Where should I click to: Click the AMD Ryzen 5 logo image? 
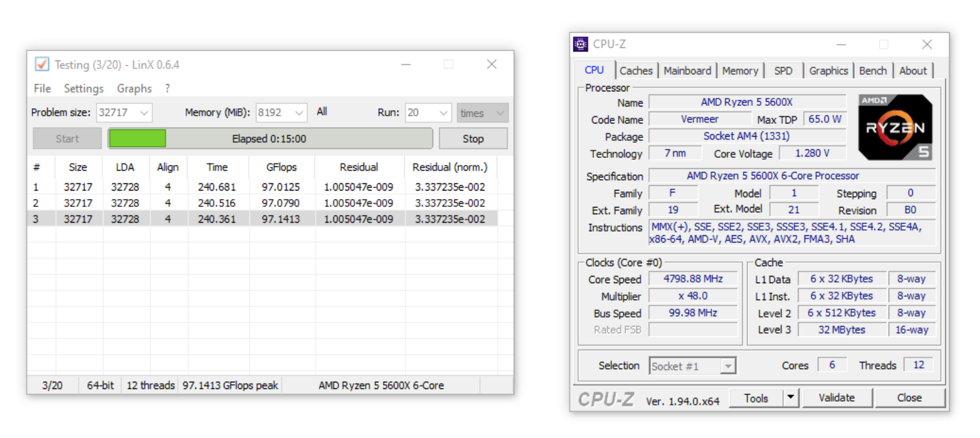pos(895,127)
